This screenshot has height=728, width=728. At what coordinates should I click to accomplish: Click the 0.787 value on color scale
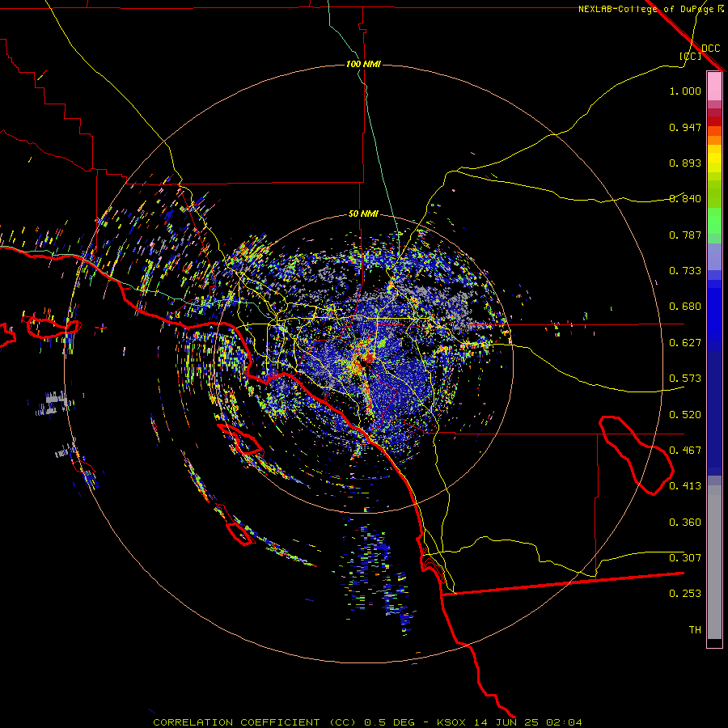685,235
